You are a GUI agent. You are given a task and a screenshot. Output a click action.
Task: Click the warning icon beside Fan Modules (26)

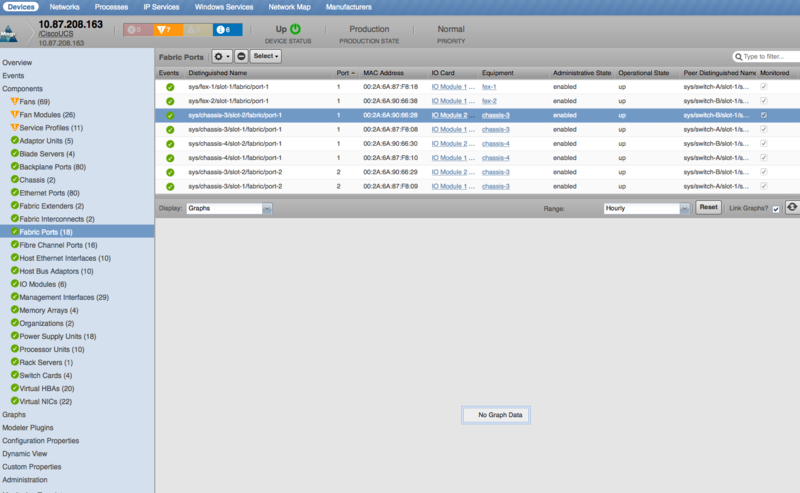coord(14,114)
